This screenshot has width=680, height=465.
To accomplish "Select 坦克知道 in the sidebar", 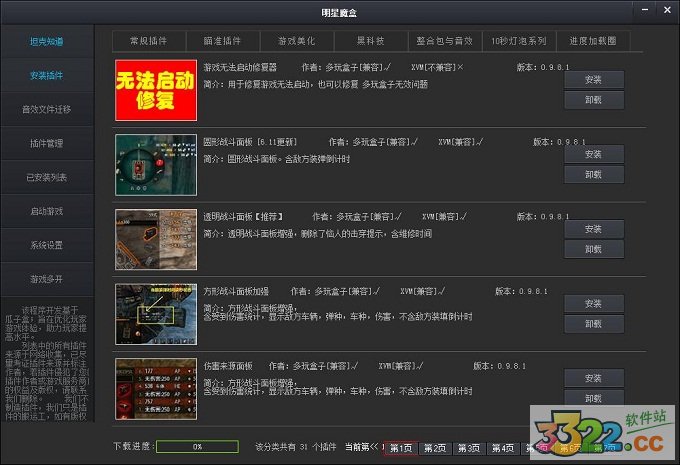I will pos(47,42).
